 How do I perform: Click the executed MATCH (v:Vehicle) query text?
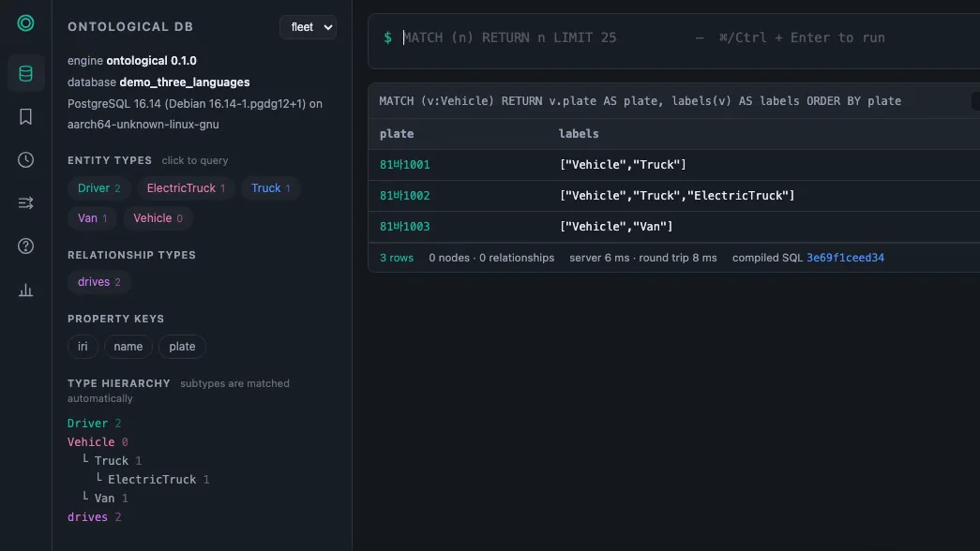click(x=640, y=101)
